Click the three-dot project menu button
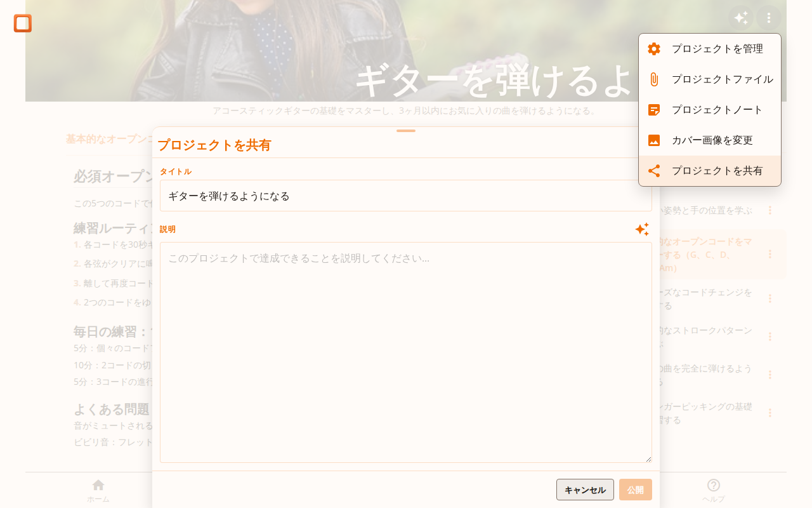 (769, 18)
